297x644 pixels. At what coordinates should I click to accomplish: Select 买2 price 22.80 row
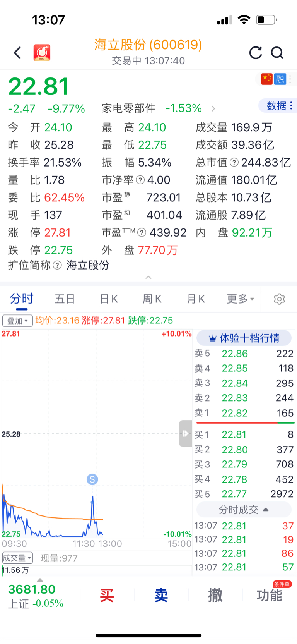(244, 450)
